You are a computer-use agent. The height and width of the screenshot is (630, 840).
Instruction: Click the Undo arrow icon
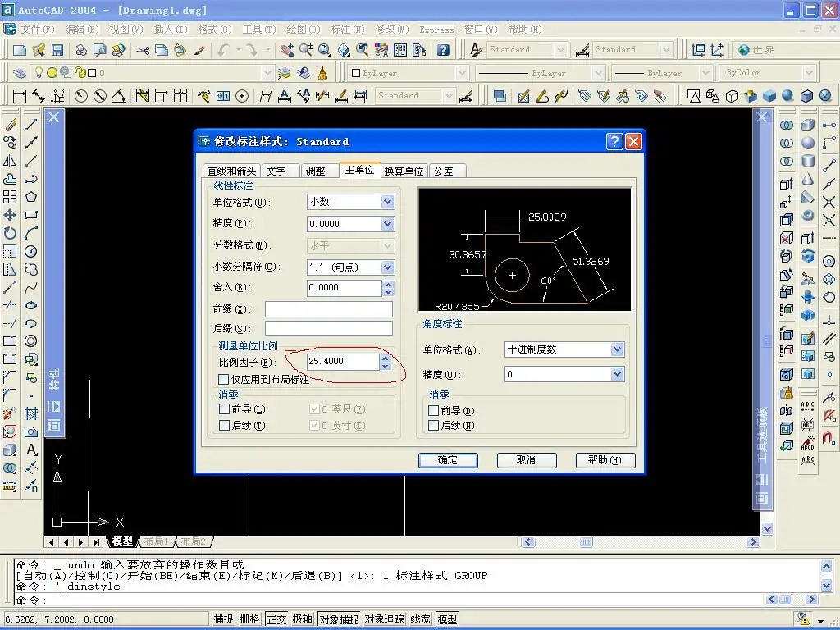pos(223,50)
